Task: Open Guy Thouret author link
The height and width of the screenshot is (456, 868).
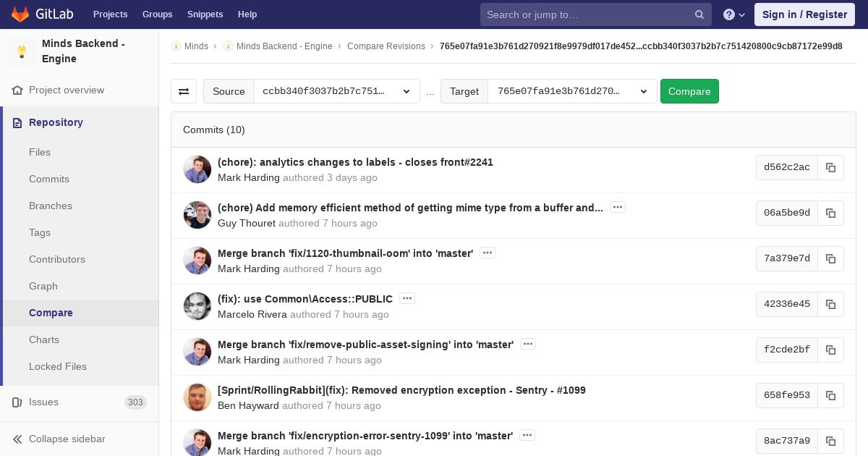Action: [x=247, y=223]
